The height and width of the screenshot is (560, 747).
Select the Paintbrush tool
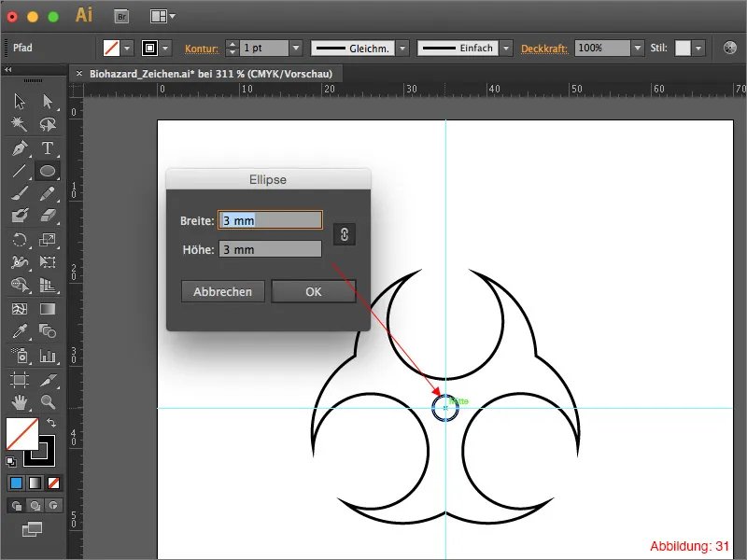[20, 193]
